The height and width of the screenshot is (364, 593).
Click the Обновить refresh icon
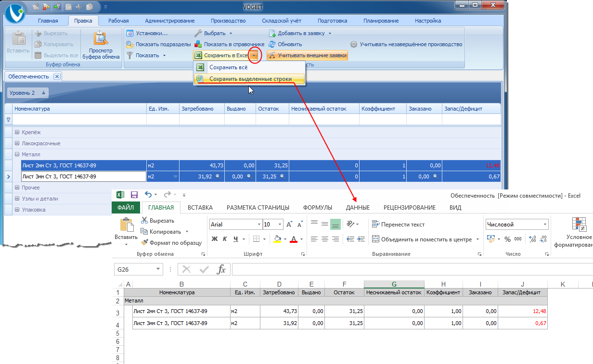[x=273, y=44]
